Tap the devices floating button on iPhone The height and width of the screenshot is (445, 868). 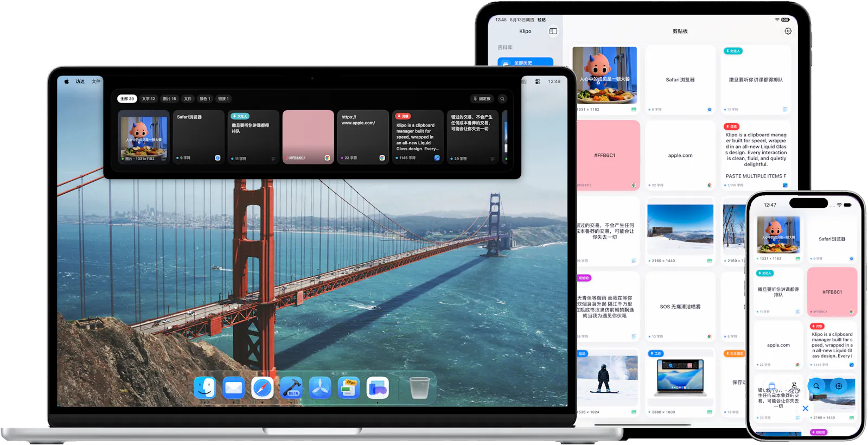[x=772, y=386]
